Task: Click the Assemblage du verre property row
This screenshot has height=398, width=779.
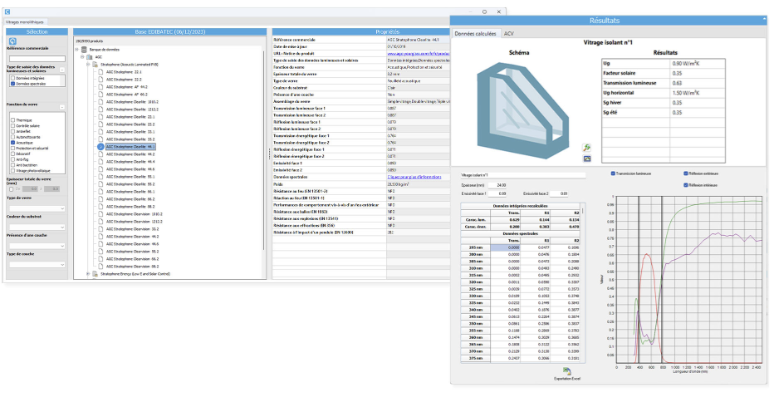Action: [x=361, y=101]
